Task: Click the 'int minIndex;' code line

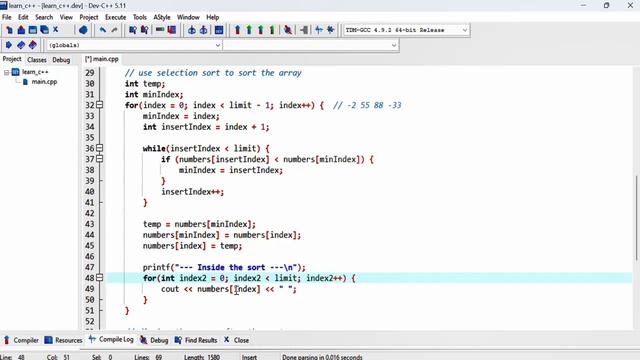Action: pyautogui.click(x=154, y=94)
